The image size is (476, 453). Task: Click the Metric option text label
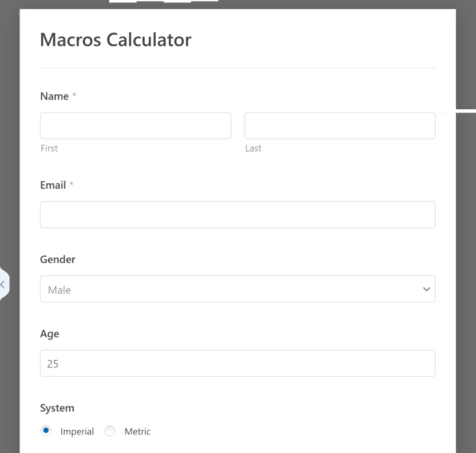point(138,431)
